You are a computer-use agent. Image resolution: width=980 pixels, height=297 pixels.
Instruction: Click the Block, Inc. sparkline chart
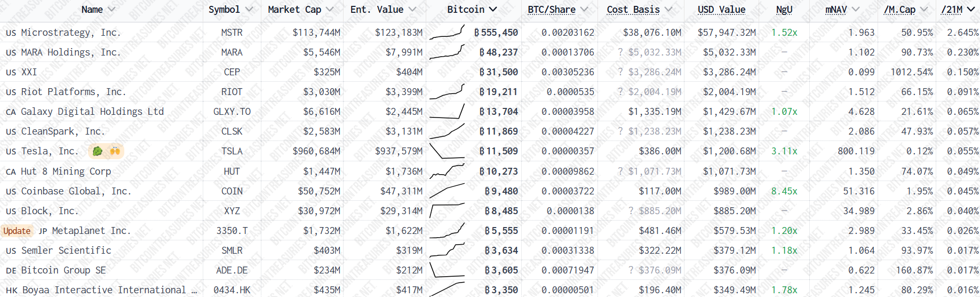tap(447, 210)
